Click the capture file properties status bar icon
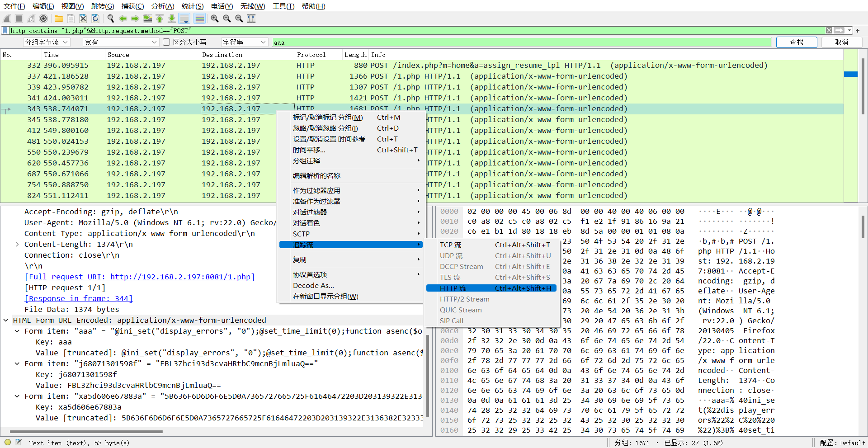 19,443
